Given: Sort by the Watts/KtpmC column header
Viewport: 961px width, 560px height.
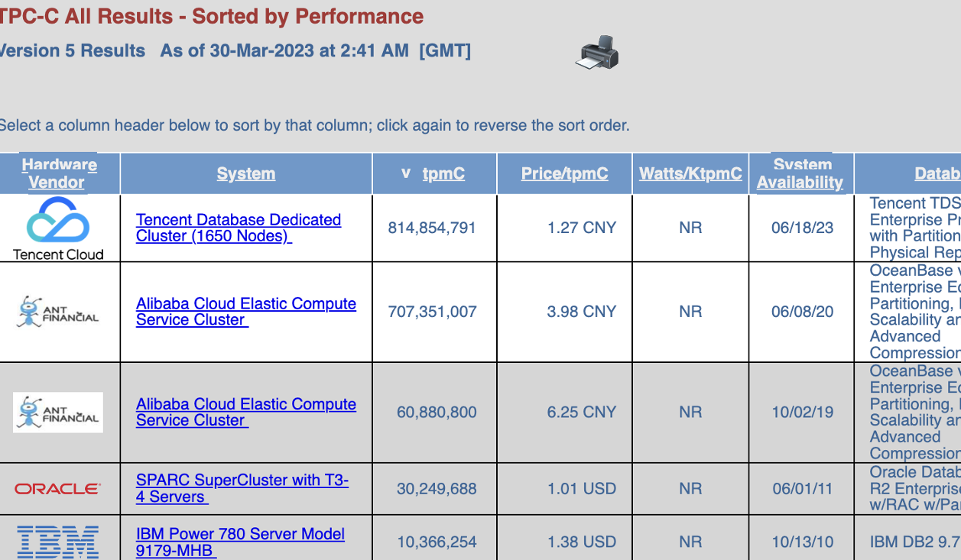Looking at the screenshot, I should coord(690,173).
